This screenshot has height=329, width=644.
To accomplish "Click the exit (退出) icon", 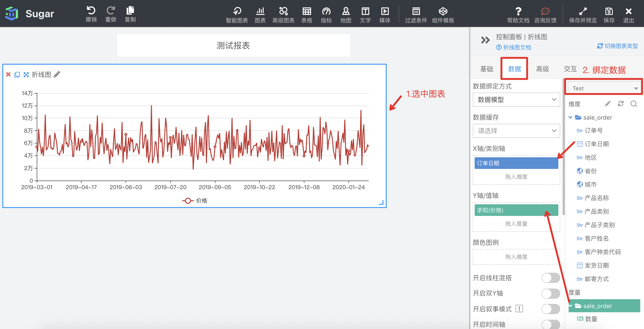I will (x=628, y=11).
